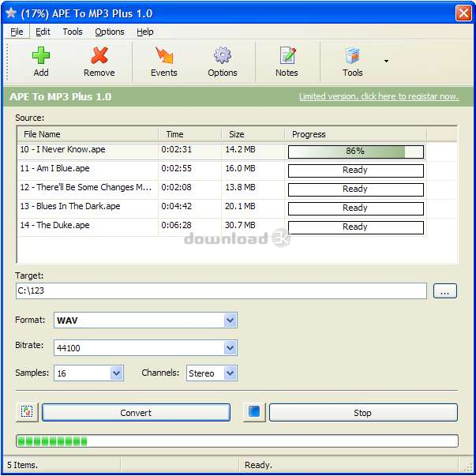Click the size value 20.1 MB

[240, 206]
